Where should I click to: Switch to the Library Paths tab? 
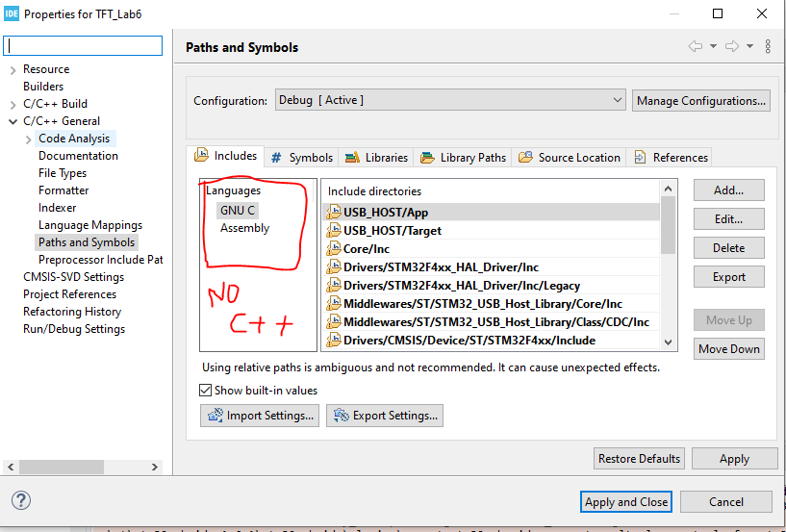(x=463, y=158)
